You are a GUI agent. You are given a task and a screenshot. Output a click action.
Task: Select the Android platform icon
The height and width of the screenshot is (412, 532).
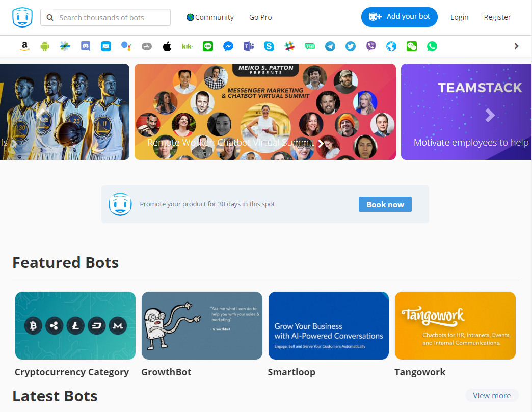tap(45, 46)
